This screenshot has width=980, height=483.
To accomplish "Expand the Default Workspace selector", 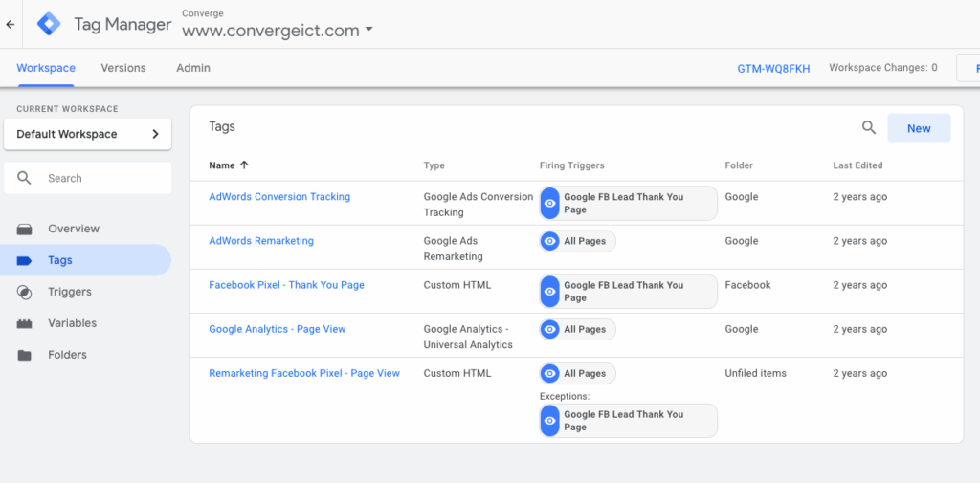I will [87, 134].
